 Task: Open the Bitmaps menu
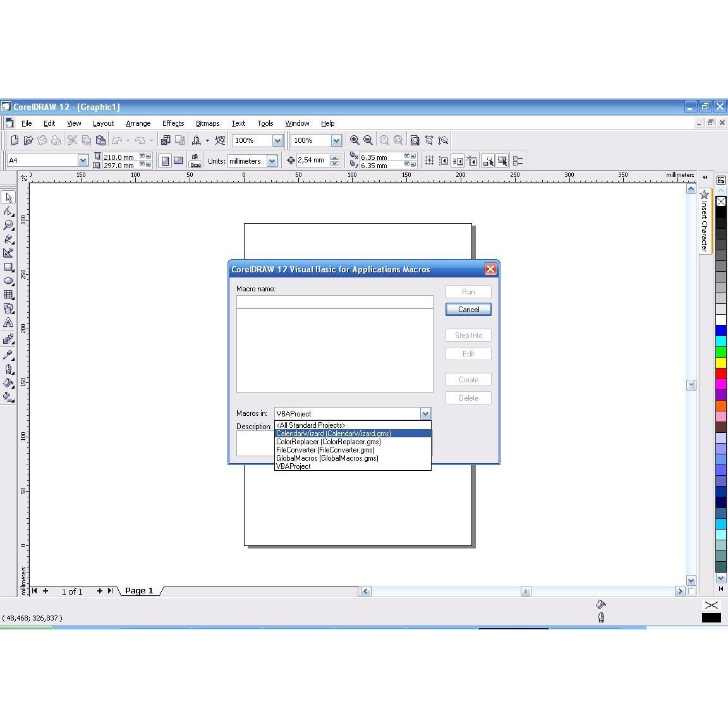[207, 123]
